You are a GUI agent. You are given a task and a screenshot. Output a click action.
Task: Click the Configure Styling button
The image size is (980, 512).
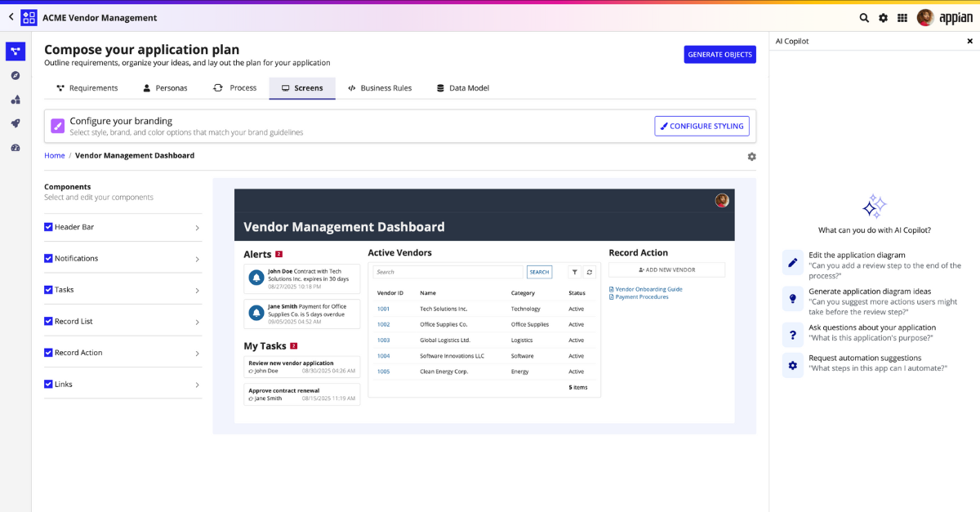pyautogui.click(x=702, y=126)
